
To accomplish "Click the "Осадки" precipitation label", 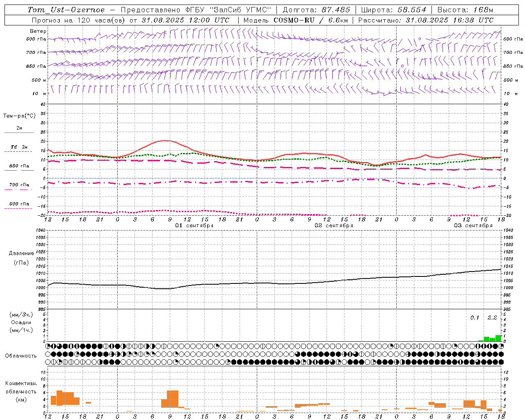I will point(21,322).
